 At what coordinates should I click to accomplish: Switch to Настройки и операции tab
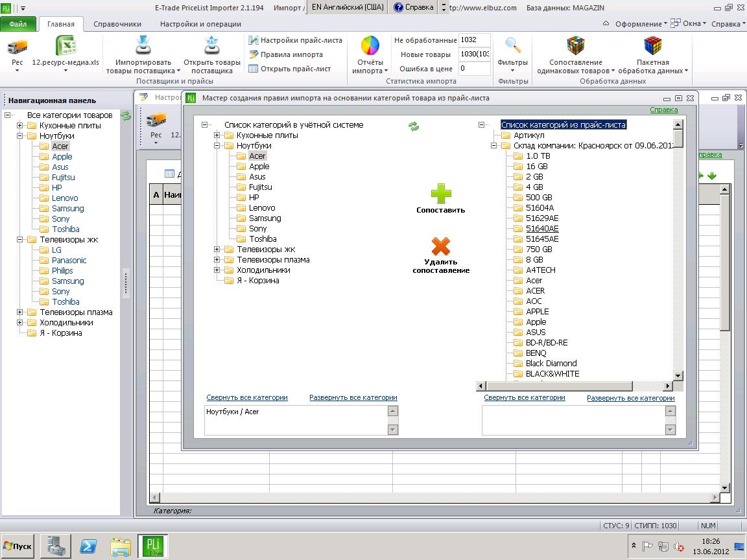click(x=200, y=24)
